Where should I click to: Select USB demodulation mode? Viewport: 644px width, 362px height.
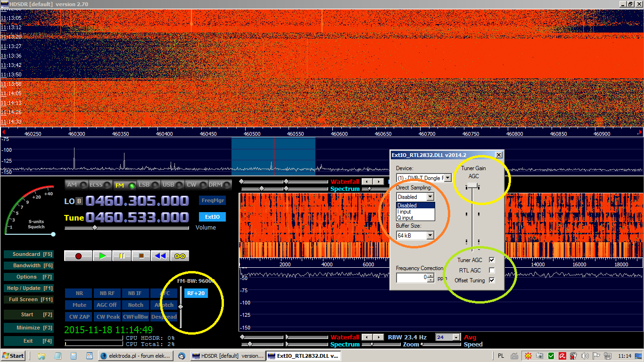pyautogui.click(x=172, y=185)
